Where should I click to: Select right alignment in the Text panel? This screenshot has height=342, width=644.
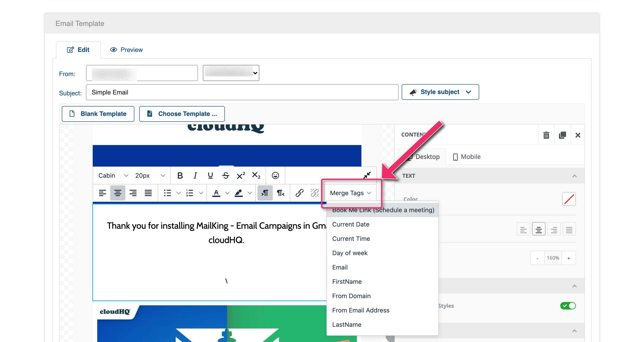pos(554,229)
